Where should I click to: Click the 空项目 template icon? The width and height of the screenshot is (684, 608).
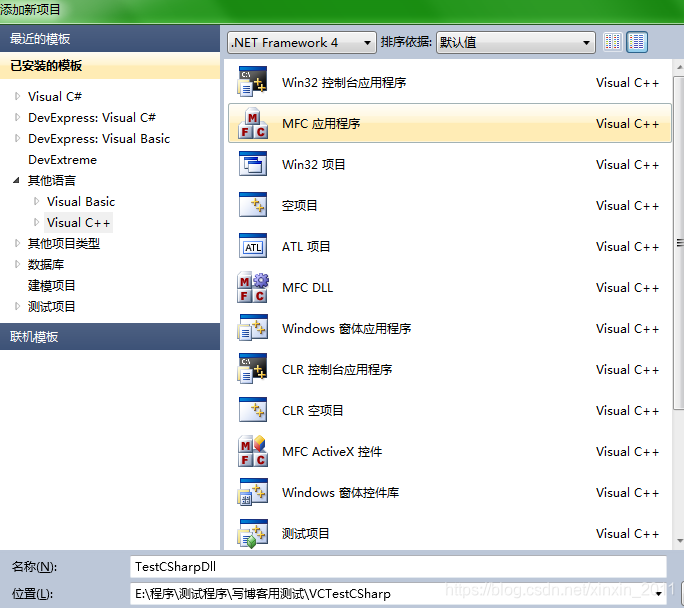click(x=253, y=205)
